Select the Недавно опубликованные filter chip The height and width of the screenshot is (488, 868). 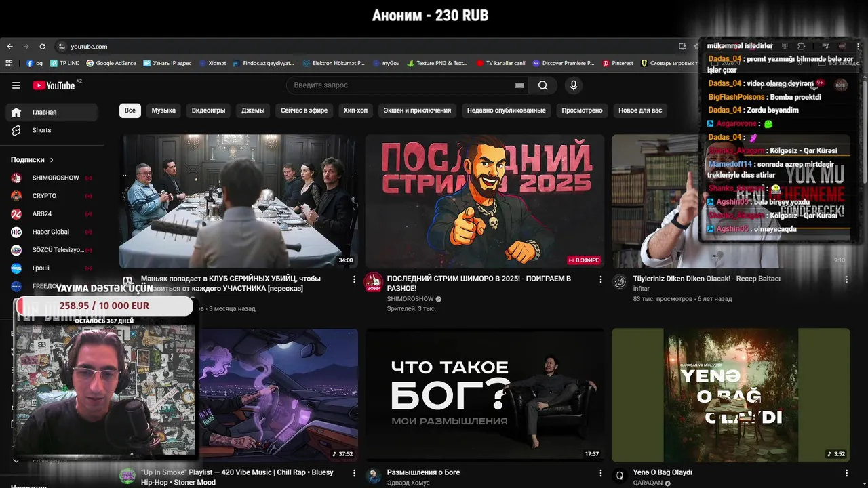506,110
